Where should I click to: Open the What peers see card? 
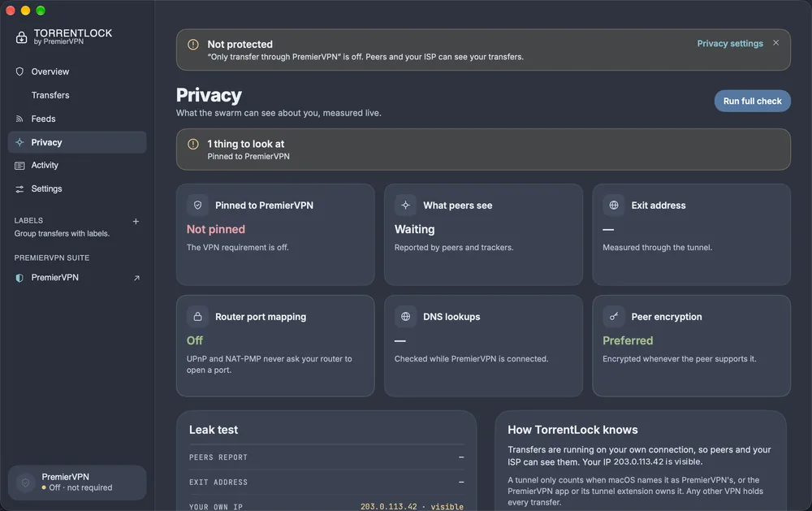click(483, 235)
